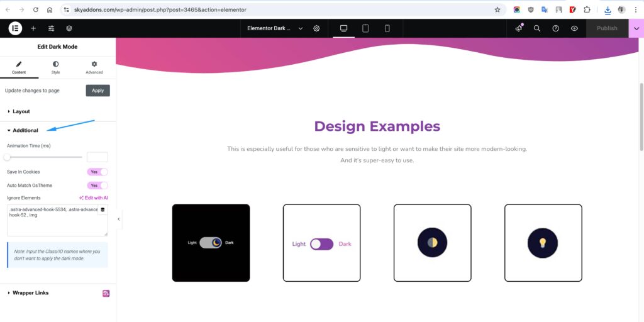The image size is (644, 322).
Task: Click the site info icon in address bar
Action: coord(67,9)
